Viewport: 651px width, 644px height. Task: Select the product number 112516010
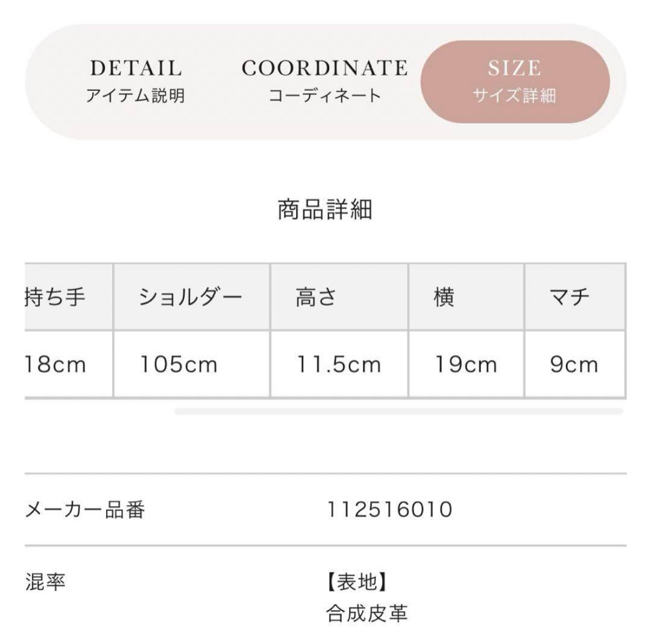(390, 510)
